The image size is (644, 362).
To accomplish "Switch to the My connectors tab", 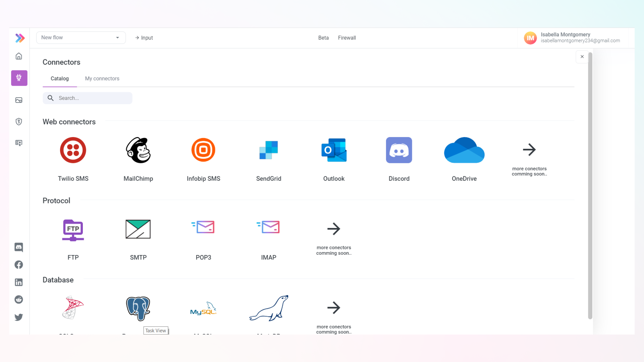I will pyautogui.click(x=102, y=78).
